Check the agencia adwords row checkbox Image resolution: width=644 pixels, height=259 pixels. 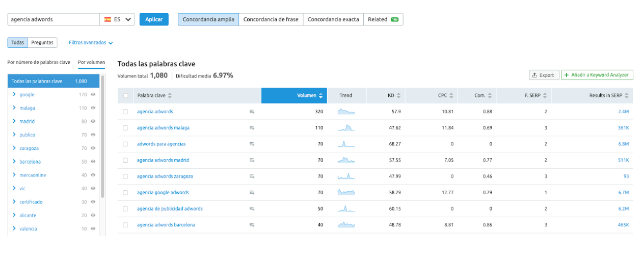coord(125,112)
